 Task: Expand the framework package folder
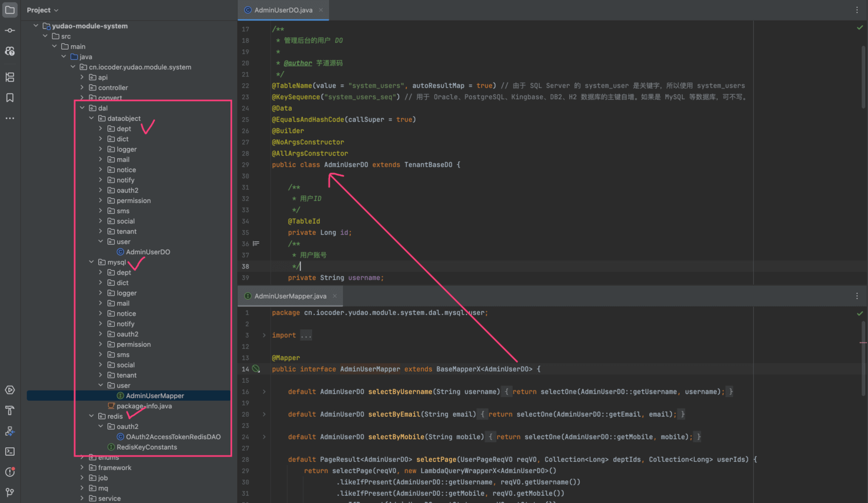click(82, 468)
